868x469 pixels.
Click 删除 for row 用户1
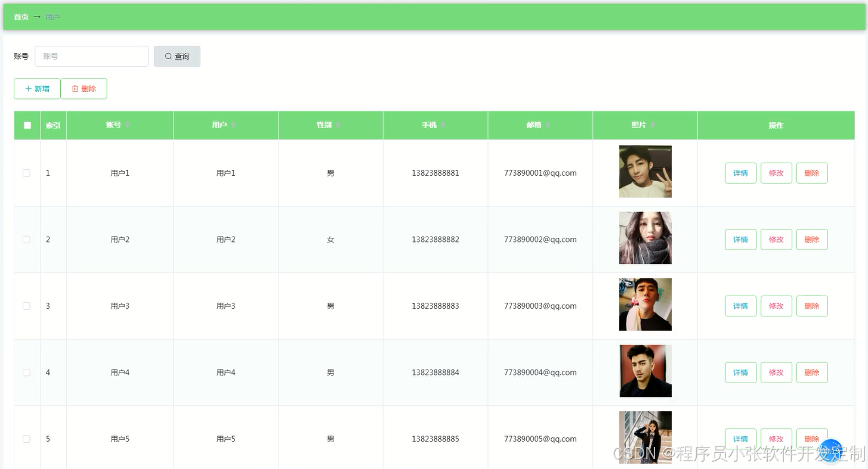[x=812, y=173]
